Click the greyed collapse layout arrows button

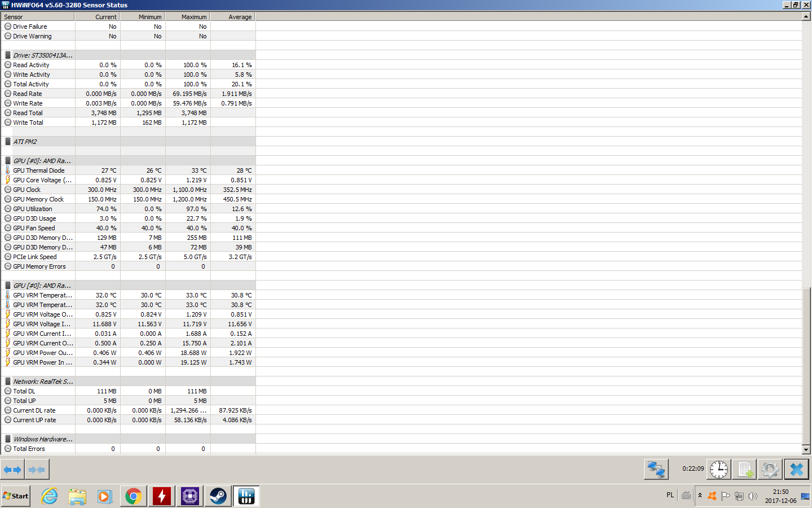pos(37,470)
